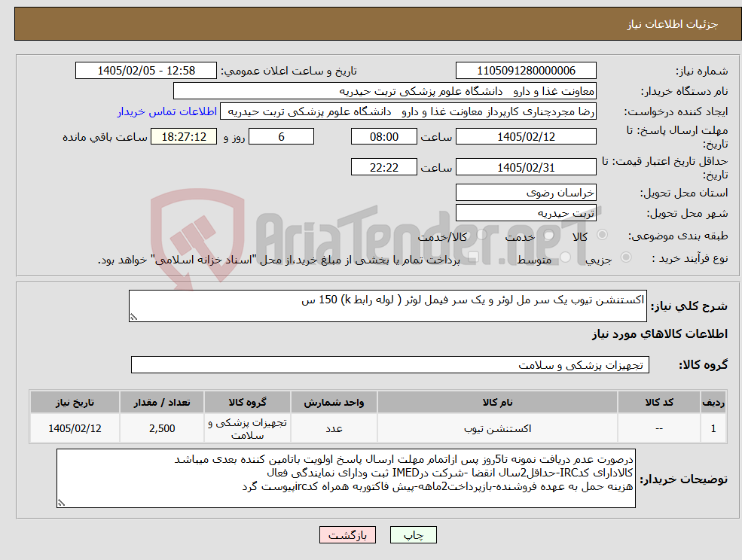Click the delivery city field تربت حیدریه
The image size is (742, 560).
526,213
